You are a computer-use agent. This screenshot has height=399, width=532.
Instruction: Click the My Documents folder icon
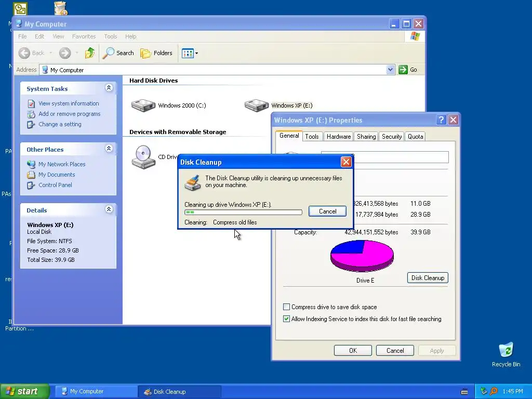coord(31,175)
